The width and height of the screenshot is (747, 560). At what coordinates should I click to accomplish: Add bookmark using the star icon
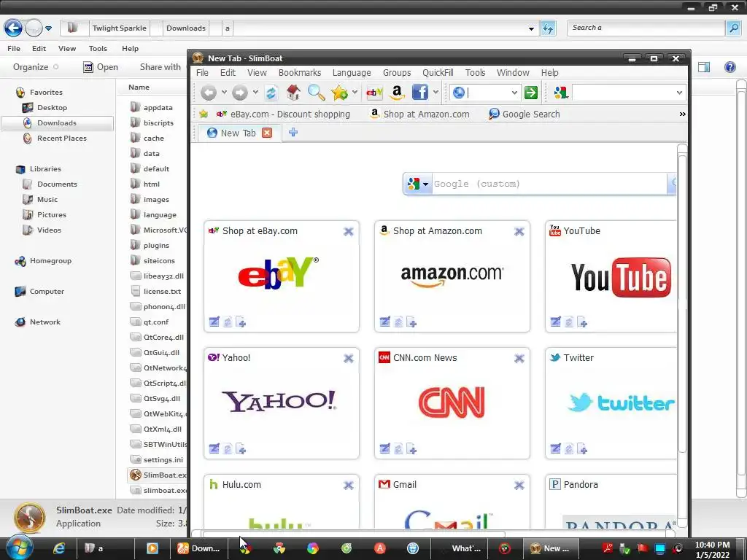(339, 93)
